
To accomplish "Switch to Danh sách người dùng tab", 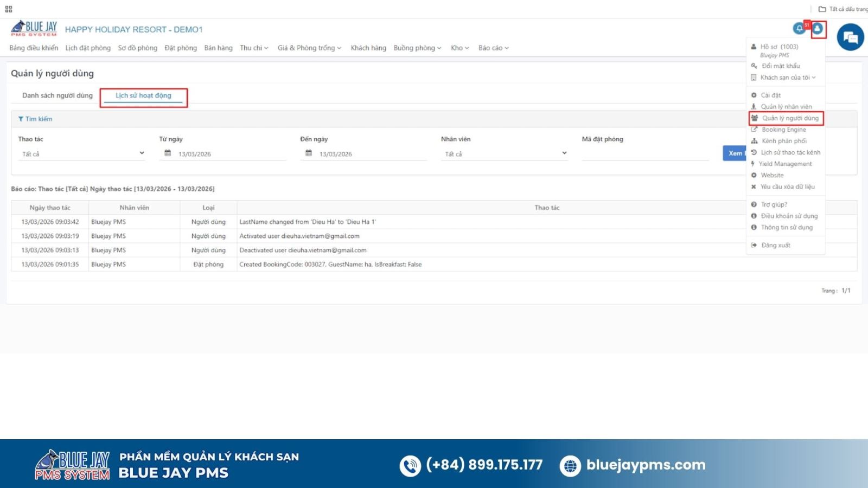I will click(x=58, y=95).
